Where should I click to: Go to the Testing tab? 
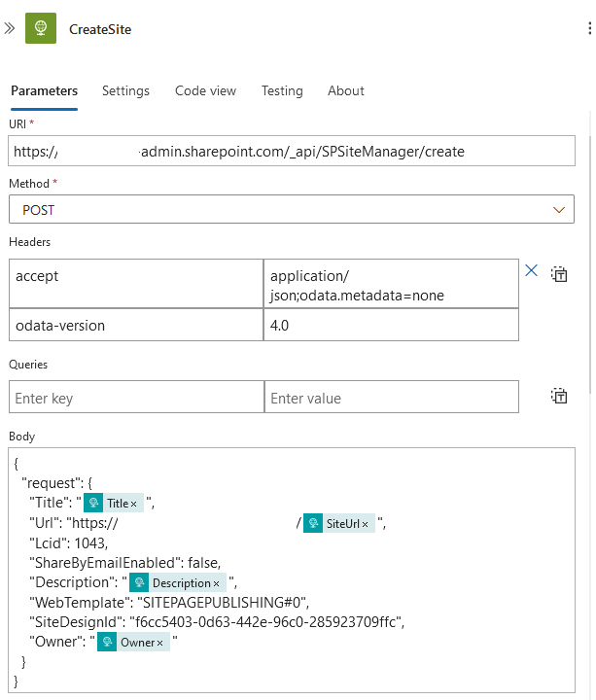tap(282, 90)
